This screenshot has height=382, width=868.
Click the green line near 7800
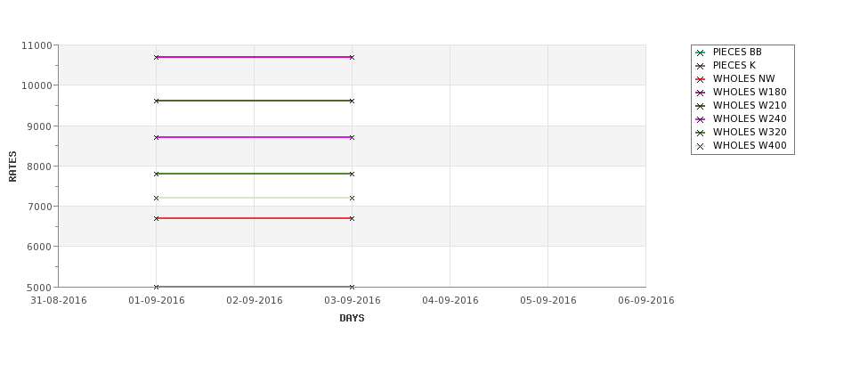254,174
